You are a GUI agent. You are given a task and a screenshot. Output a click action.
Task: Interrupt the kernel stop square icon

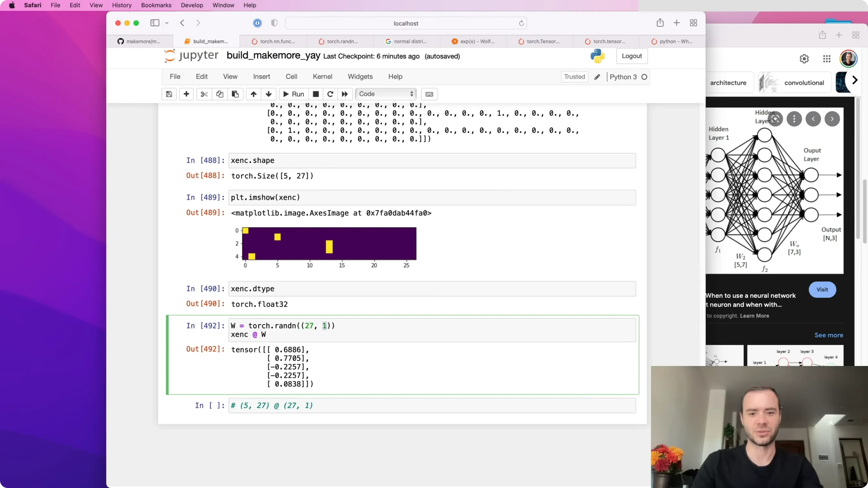coord(316,94)
